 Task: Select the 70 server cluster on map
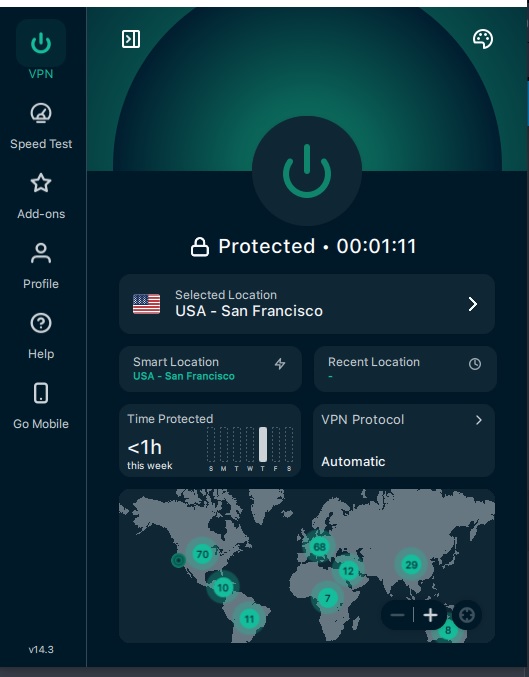click(203, 554)
